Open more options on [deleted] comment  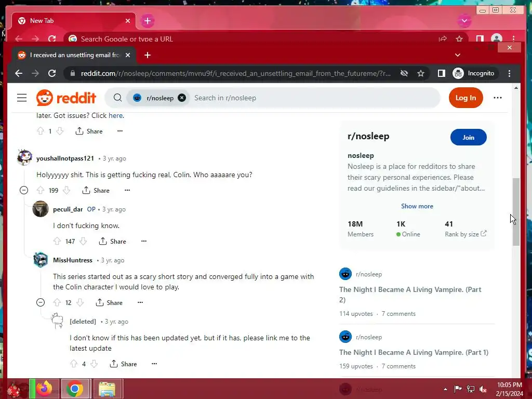[x=154, y=363]
